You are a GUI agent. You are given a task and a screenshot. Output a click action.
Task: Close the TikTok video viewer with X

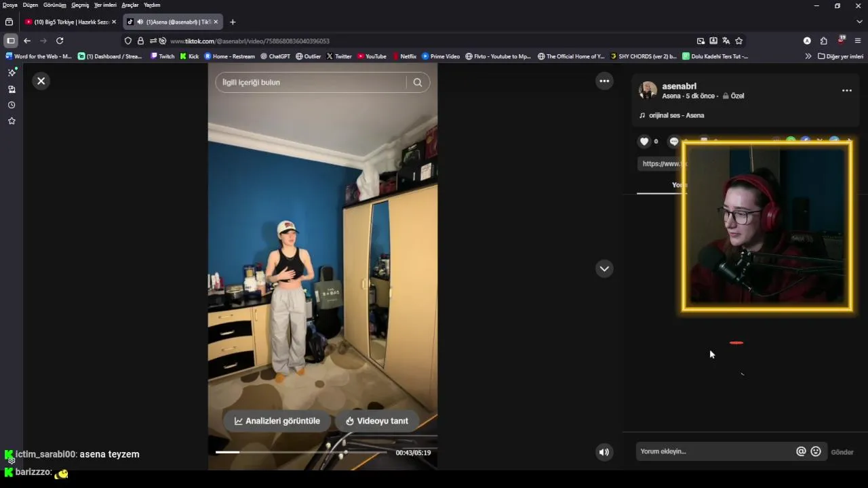[41, 81]
